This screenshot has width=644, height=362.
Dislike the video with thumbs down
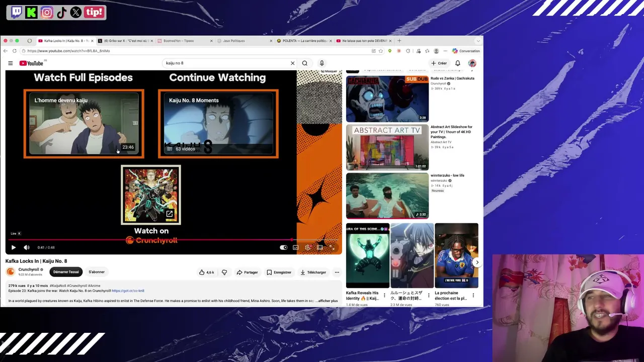point(224,273)
